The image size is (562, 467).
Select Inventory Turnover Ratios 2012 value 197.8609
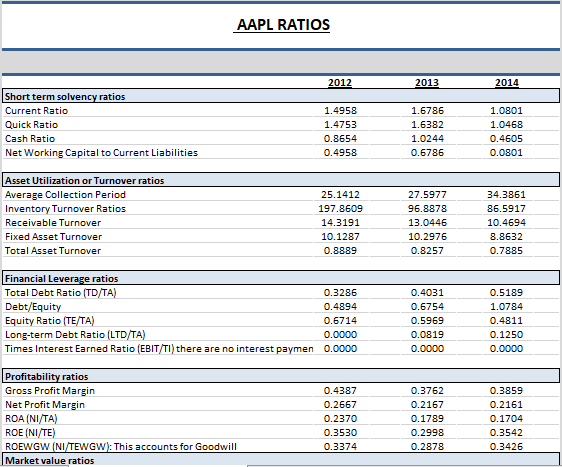coord(340,209)
